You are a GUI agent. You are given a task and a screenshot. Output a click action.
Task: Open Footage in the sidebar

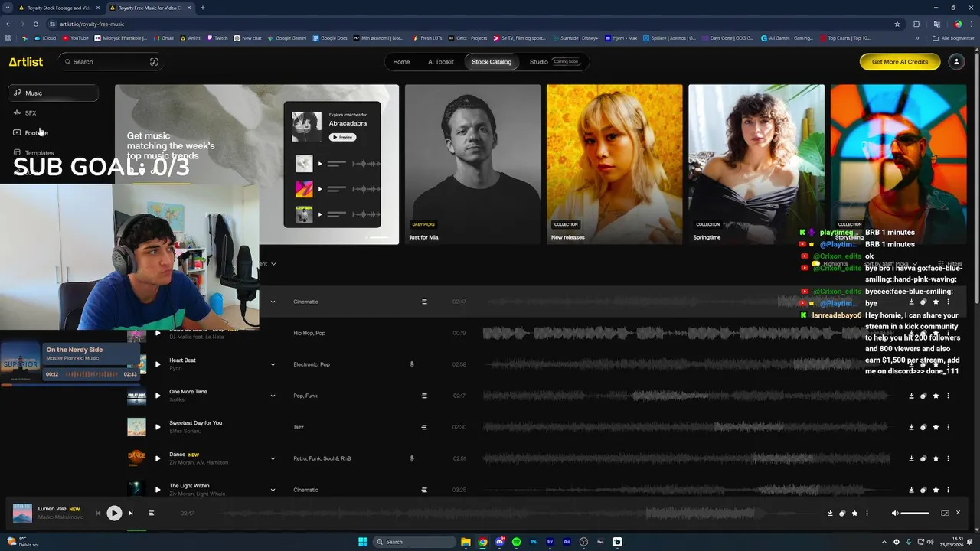coord(31,133)
